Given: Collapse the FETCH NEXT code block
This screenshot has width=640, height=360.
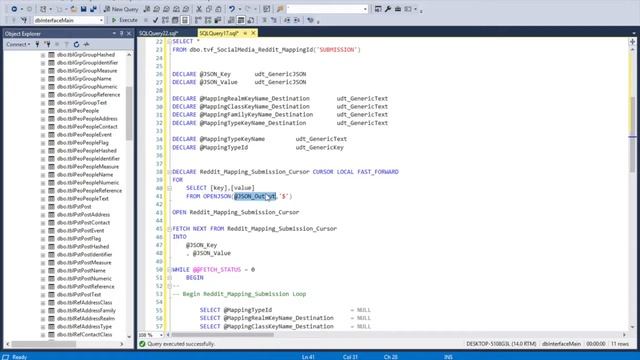Looking at the screenshot, I should [x=169, y=229].
